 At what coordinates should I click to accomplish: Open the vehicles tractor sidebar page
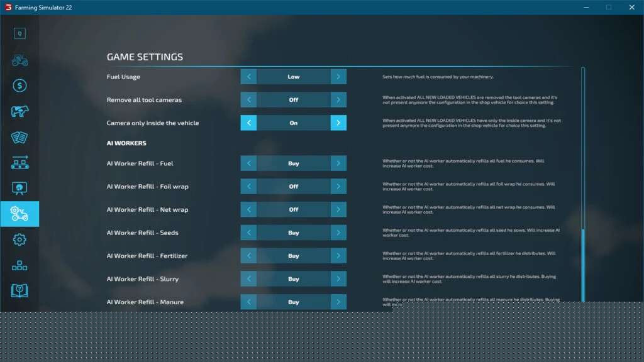pyautogui.click(x=19, y=60)
